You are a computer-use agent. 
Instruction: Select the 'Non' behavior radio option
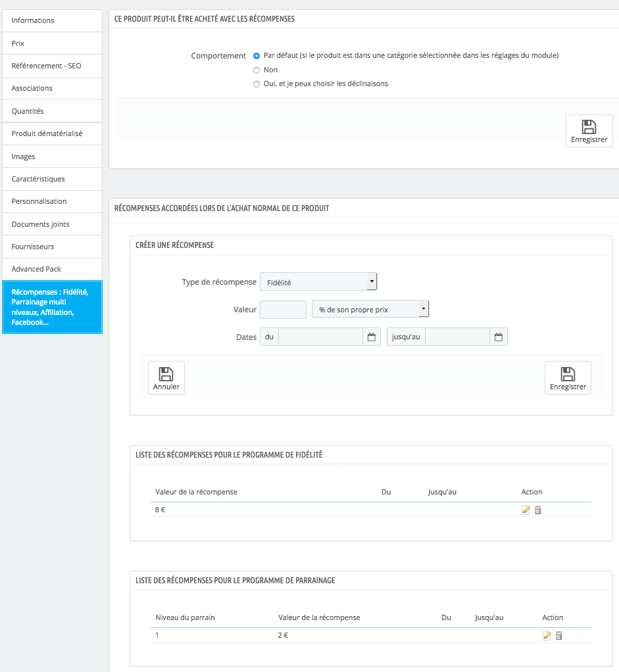tap(257, 70)
